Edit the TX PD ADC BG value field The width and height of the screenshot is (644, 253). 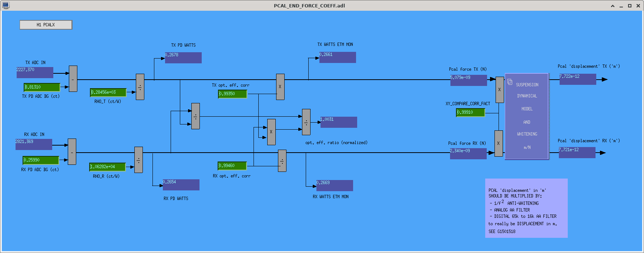(x=42, y=87)
